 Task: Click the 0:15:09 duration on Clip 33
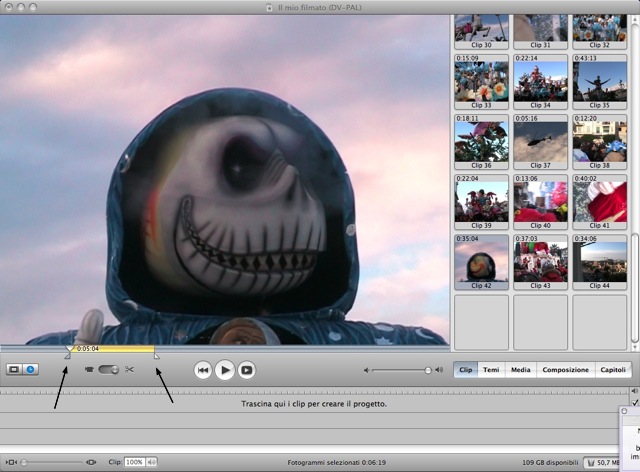pos(467,58)
